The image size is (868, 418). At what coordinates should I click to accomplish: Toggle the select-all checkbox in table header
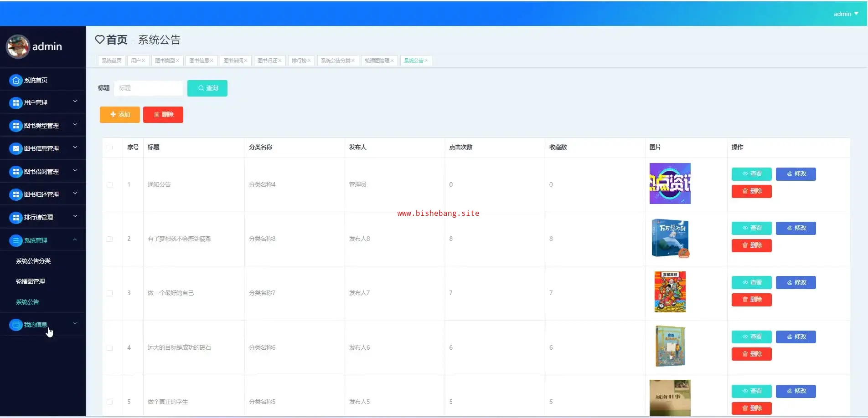coord(110,148)
